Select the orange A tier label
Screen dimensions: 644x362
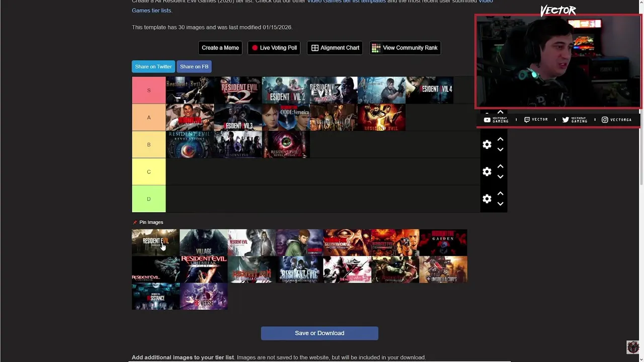point(148,117)
